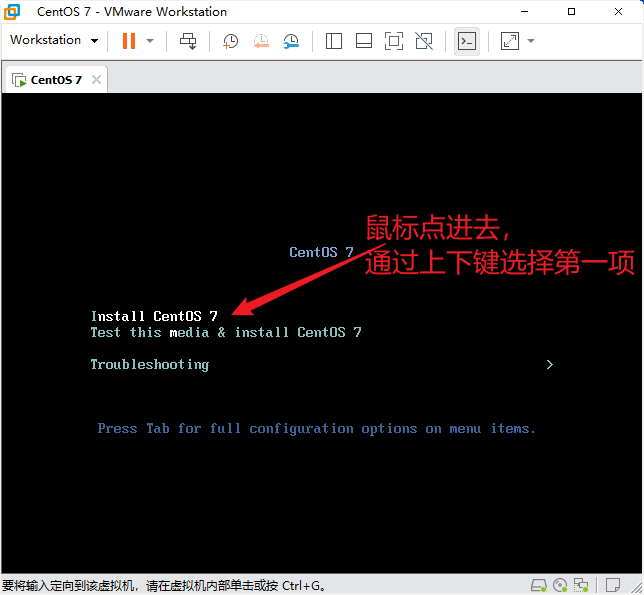Open the message log note icon
Image resolution: width=644 pixels, height=595 pixels.
pyautogui.click(x=613, y=585)
